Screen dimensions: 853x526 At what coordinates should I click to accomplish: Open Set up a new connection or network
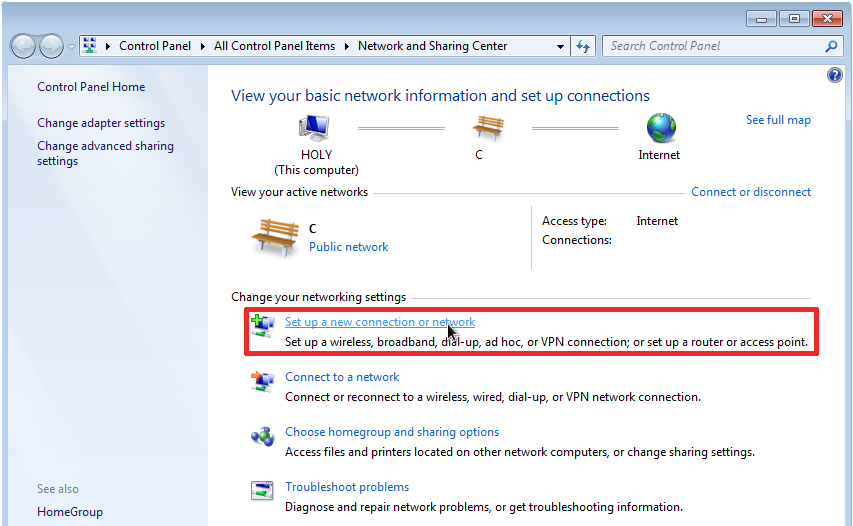tap(380, 322)
